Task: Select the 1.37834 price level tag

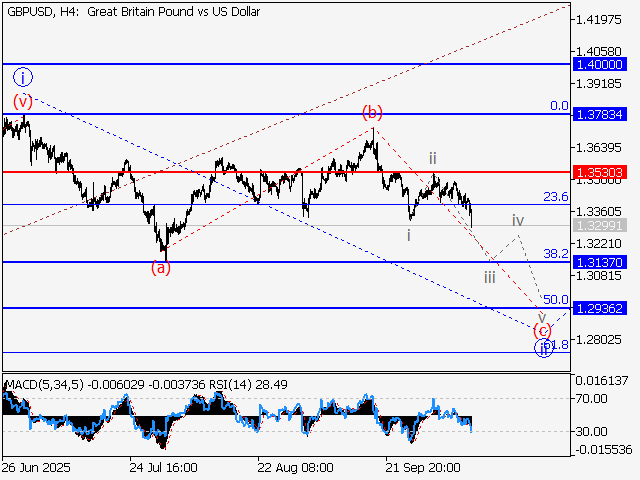Action: click(600, 115)
